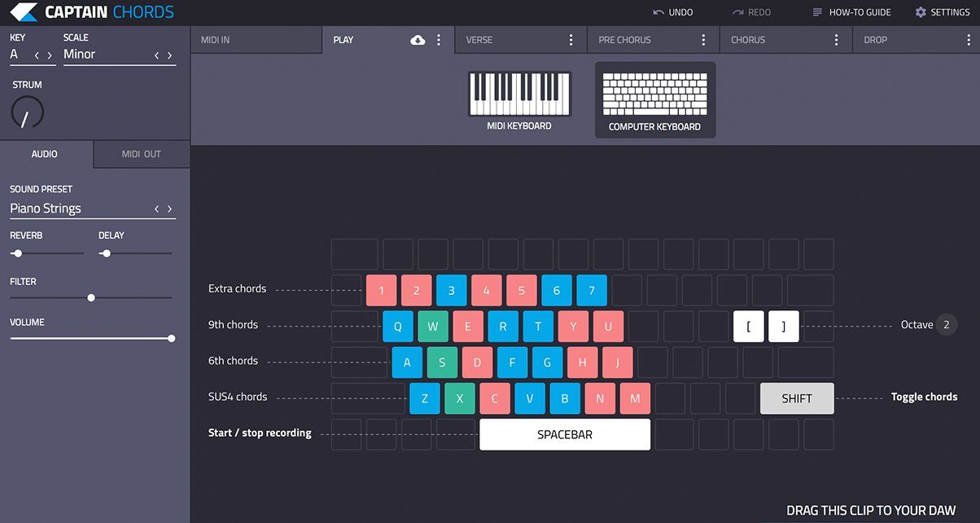980x523 pixels.
Task: Open the Play tab options menu
Action: coord(439,40)
